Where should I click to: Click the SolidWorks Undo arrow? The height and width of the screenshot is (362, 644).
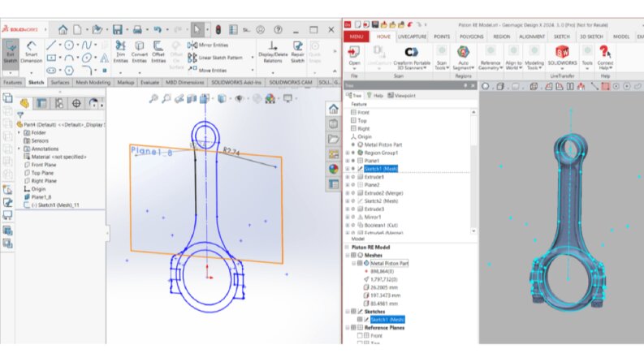tap(158, 29)
